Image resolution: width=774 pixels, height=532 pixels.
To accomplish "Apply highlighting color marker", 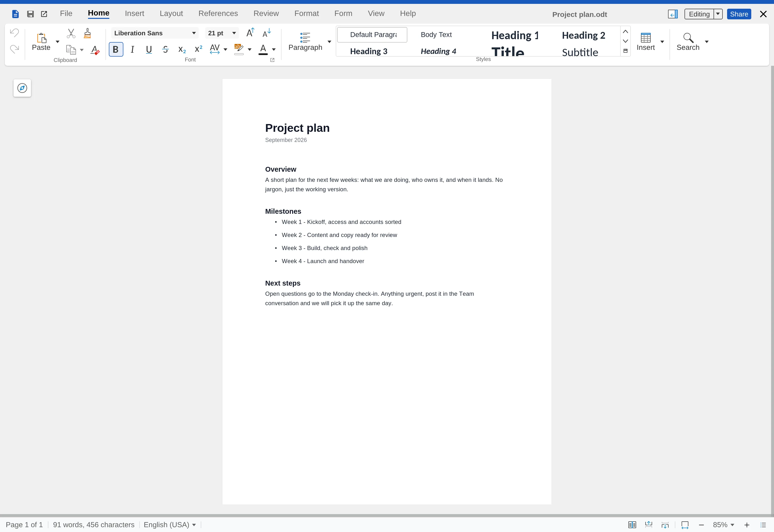I will 239,49.
